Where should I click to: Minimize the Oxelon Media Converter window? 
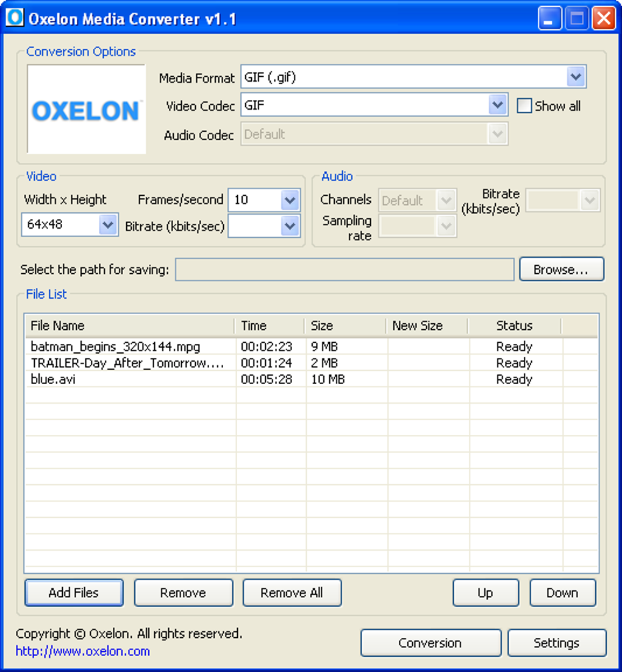pyautogui.click(x=549, y=18)
